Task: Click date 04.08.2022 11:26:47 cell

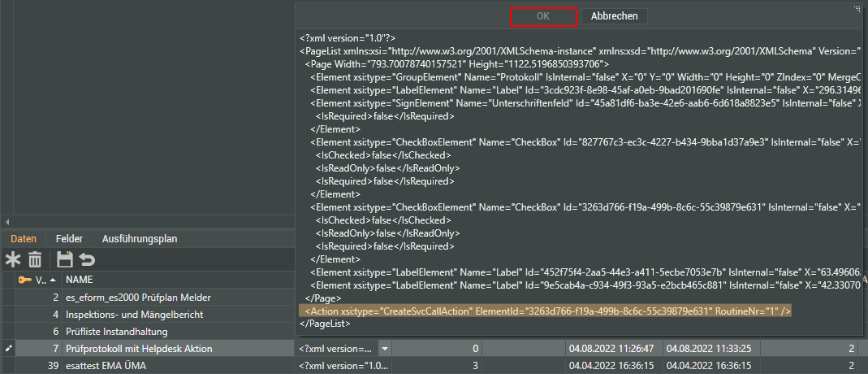Action: click(x=613, y=349)
